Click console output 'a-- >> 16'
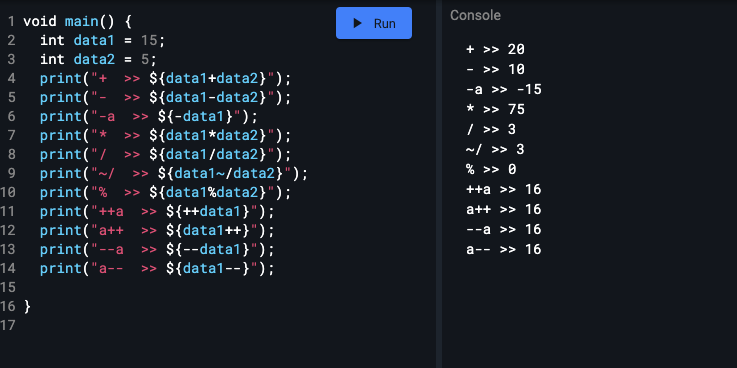The image size is (737, 368). tap(504, 249)
